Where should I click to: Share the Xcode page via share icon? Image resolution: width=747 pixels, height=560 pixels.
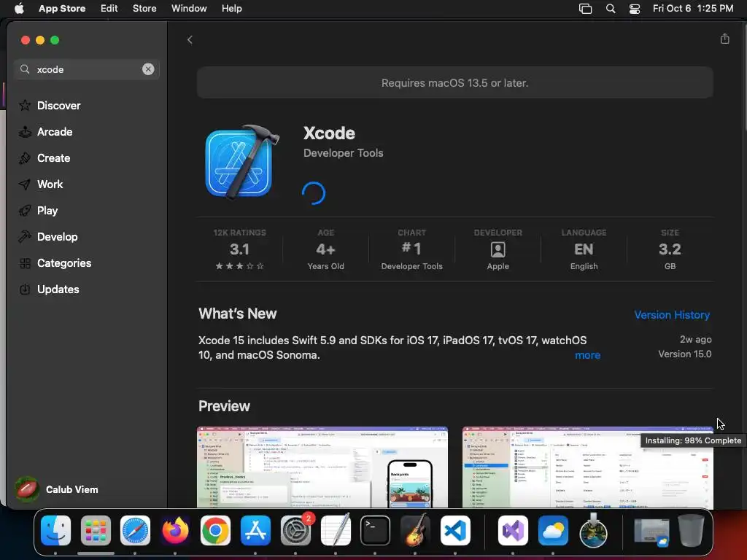click(x=724, y=39)
